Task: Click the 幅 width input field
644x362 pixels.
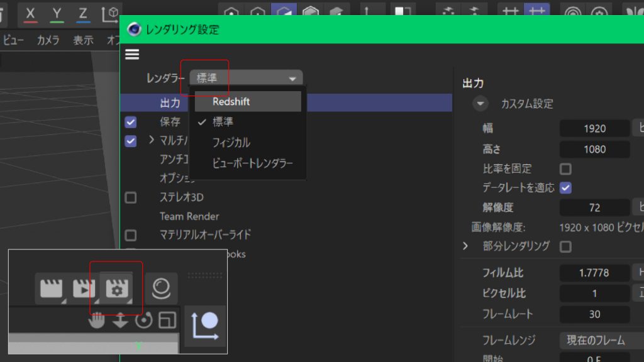Action: (x=594, y=128)
